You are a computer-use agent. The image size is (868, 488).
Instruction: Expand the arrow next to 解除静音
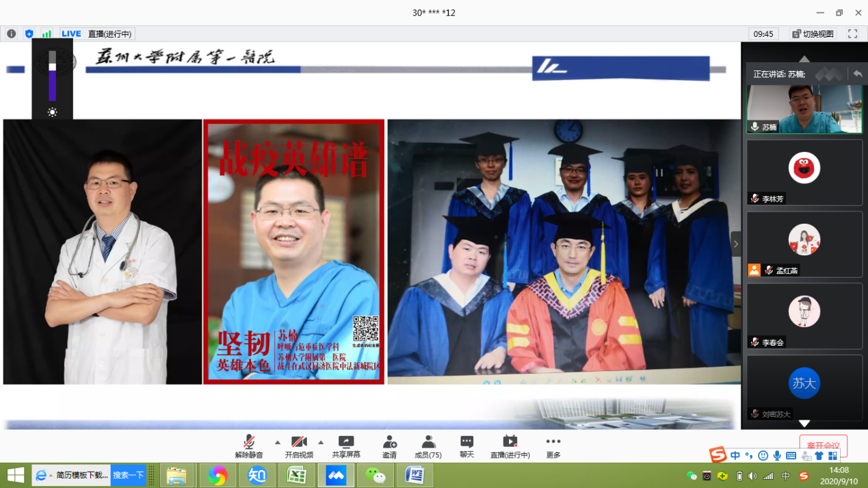(277, 443)
